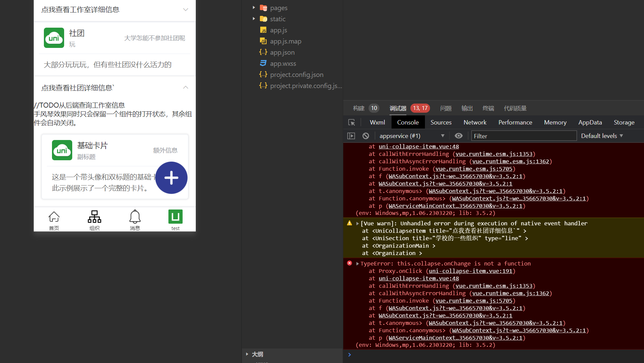This screenshot has height=363, width=644.
Task: Expand the TypeError message triangle
Action: point(357,263)
